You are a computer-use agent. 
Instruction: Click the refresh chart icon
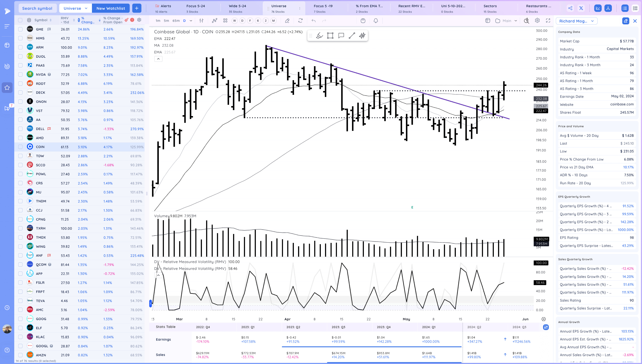[x=300, y=21]
